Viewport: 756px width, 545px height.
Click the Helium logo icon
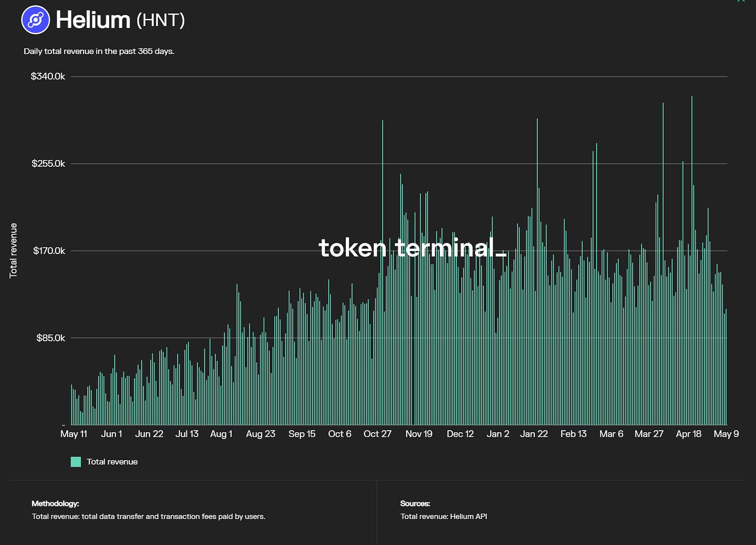(35, 20)
